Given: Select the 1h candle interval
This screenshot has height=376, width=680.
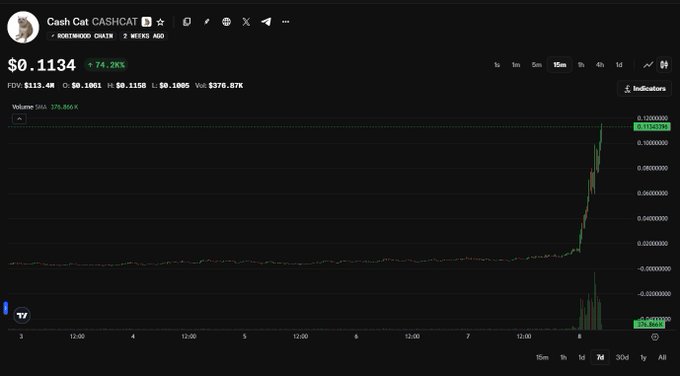Looking at the screenshot, I should click(x=581, y=65).
